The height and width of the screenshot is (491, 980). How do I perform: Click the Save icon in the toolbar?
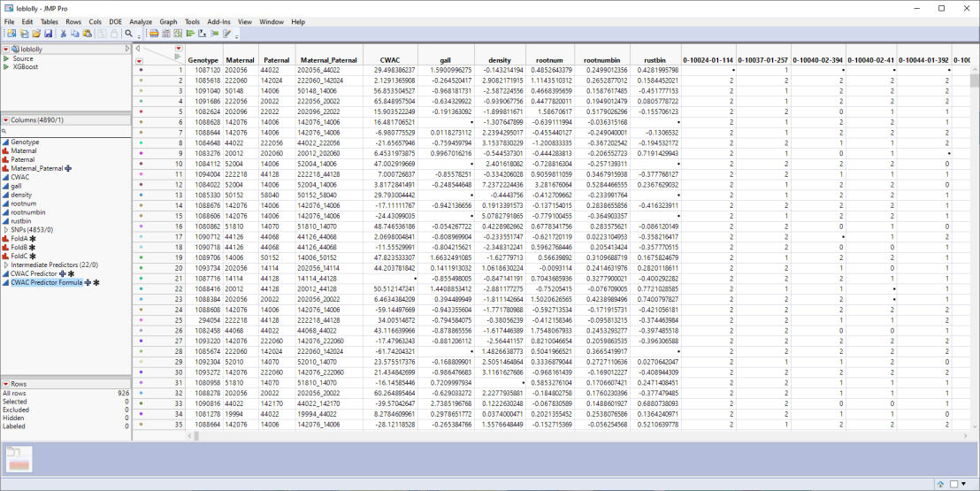49,34
